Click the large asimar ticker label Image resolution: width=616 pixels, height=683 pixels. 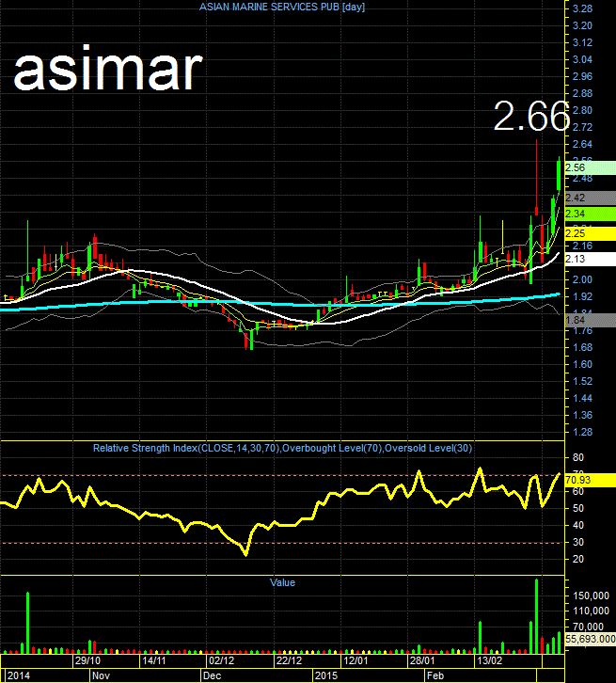pyautogui.click(x=108, y=69)
